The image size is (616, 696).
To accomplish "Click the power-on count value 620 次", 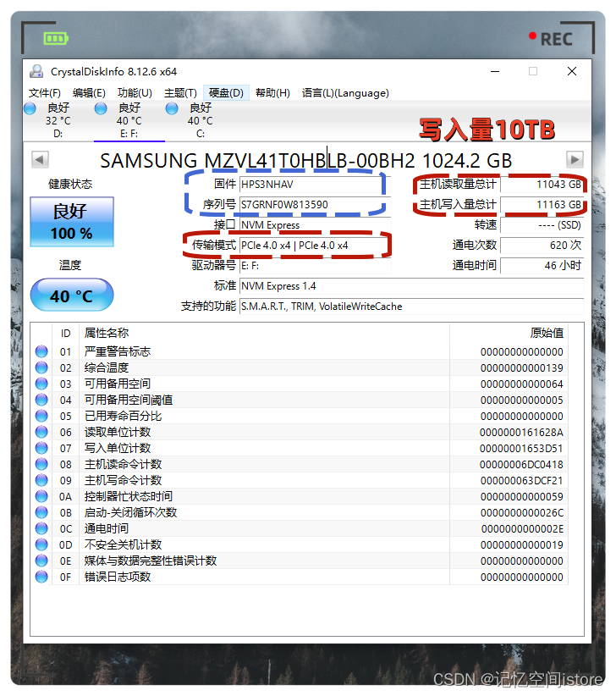I will coord(542,246).
